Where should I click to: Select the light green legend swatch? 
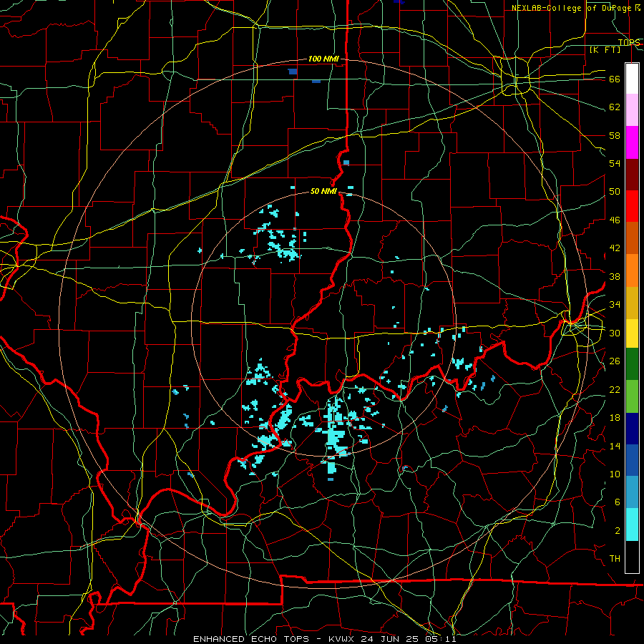click(x=632, y=396)
